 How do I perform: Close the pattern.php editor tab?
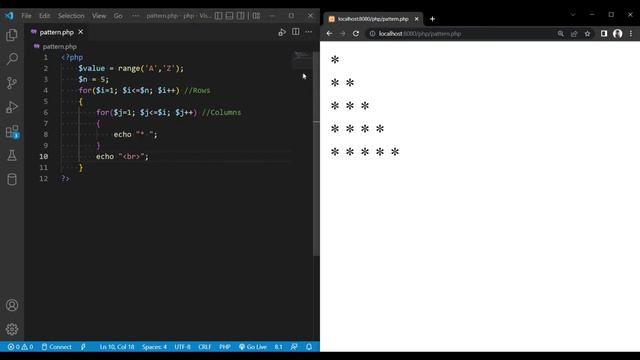[x=81, y=32]
